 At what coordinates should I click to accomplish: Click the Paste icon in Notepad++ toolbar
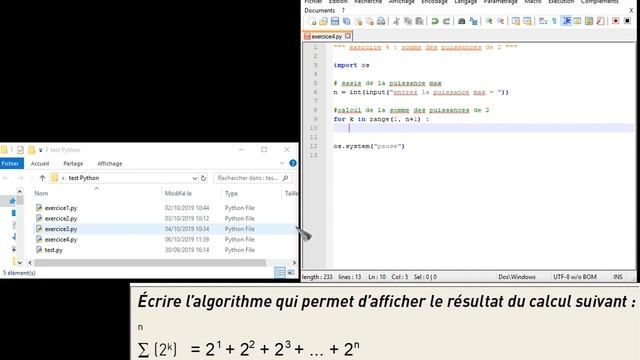coord(419,21)
